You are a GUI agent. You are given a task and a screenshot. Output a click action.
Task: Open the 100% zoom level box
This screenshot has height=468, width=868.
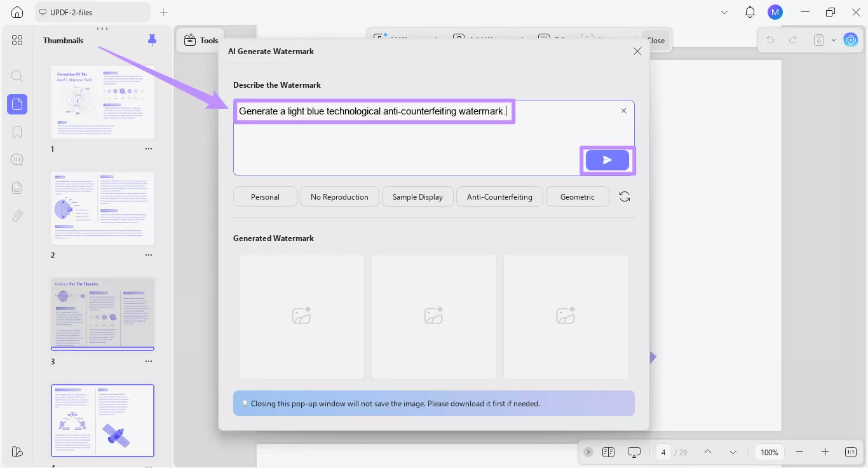pos(770,452)
